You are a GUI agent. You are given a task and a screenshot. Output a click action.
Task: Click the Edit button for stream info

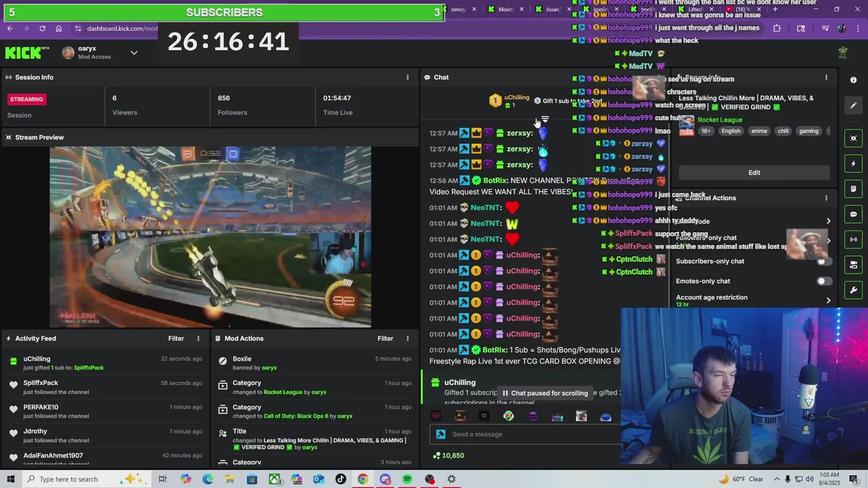tap(754, 173)
